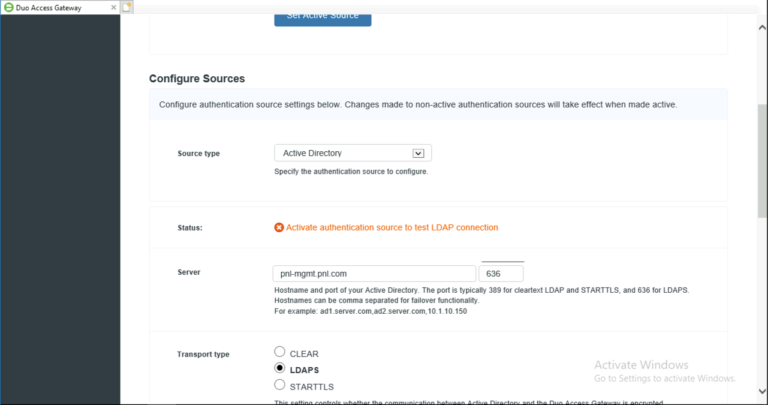The height and width of the screenshot is (405, 768).
Task: Open the Active Directory source type combo box
Action: 353,153
